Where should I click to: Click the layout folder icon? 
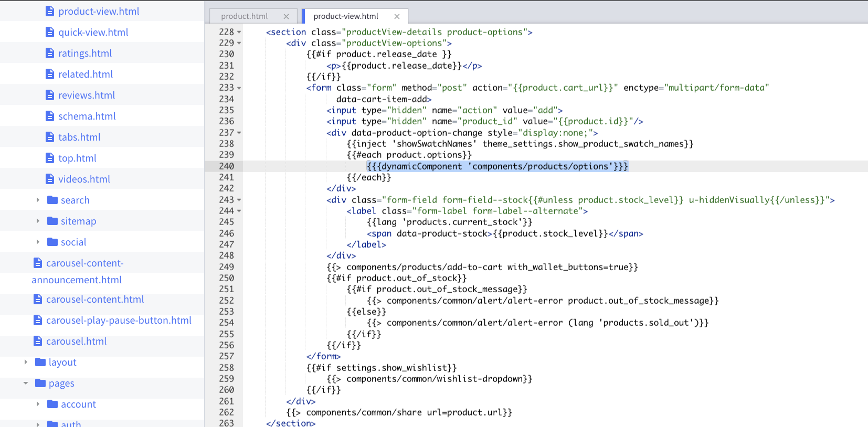(x=40, y=362)
